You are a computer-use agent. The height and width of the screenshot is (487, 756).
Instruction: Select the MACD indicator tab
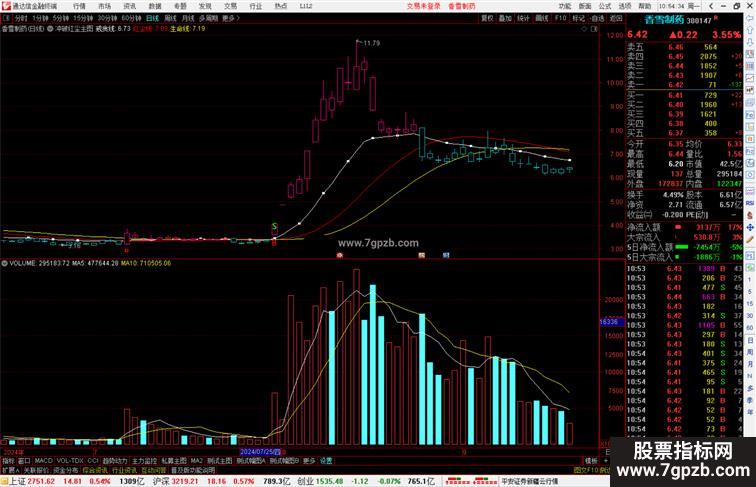point(43,461)
